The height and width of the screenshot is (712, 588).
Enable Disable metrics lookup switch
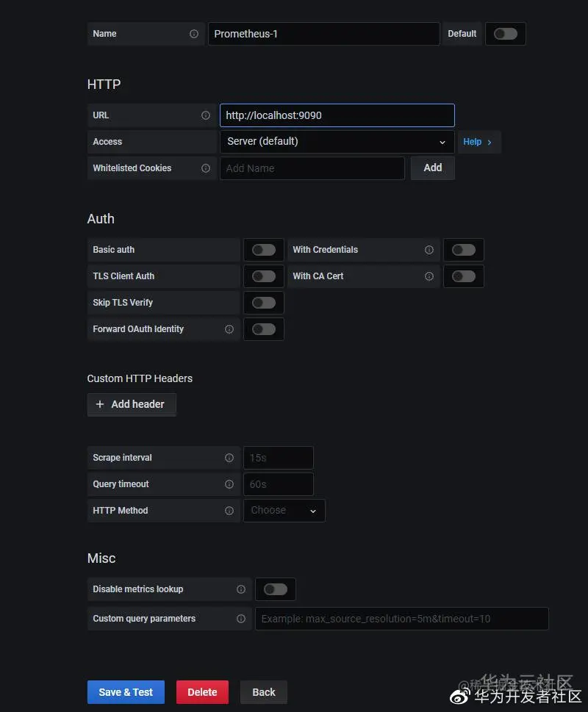click(275, 589)
